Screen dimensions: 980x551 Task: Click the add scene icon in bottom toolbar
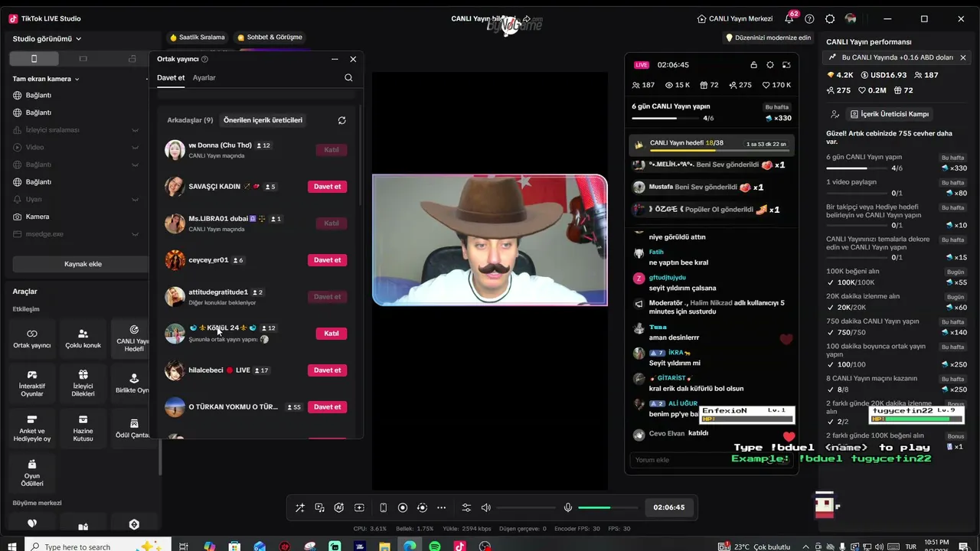pos(359,507)
